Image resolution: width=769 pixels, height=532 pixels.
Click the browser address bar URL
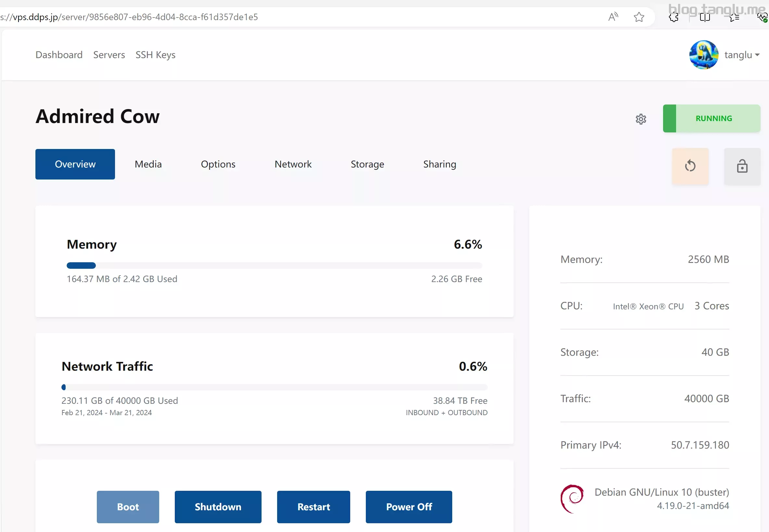129,17
